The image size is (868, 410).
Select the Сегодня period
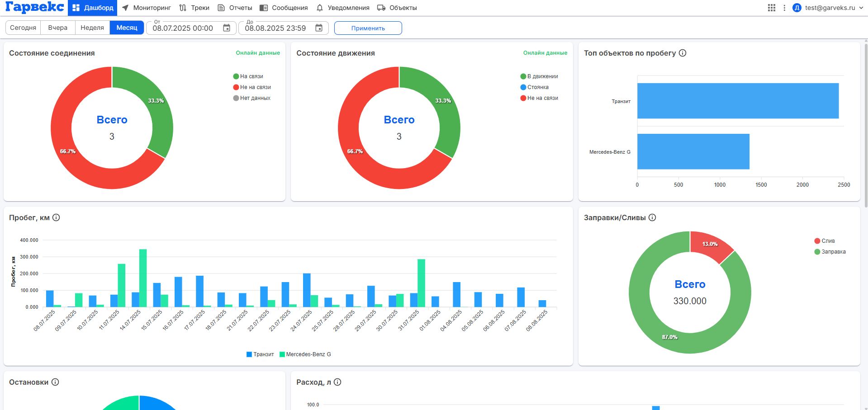[x=23, y=28]
